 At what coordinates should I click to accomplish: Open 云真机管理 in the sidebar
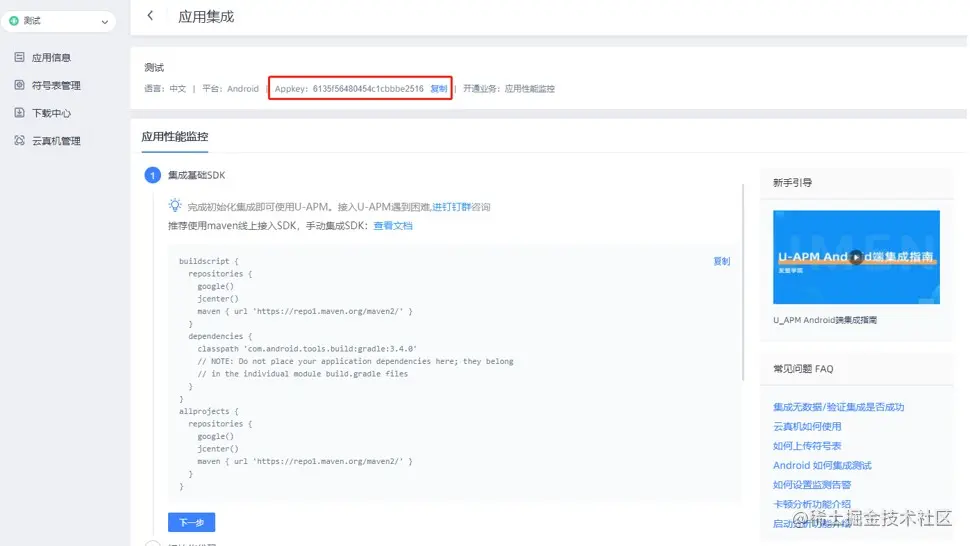56,141
